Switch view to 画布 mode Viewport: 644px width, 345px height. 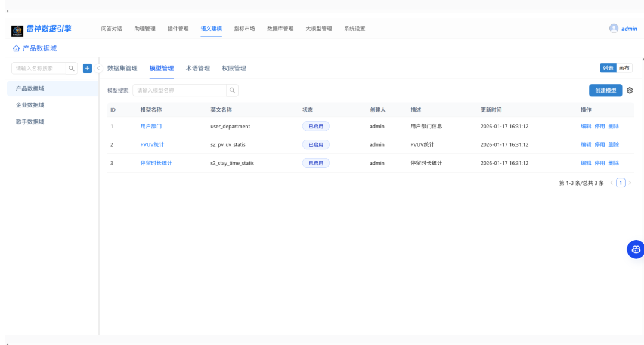624,67
